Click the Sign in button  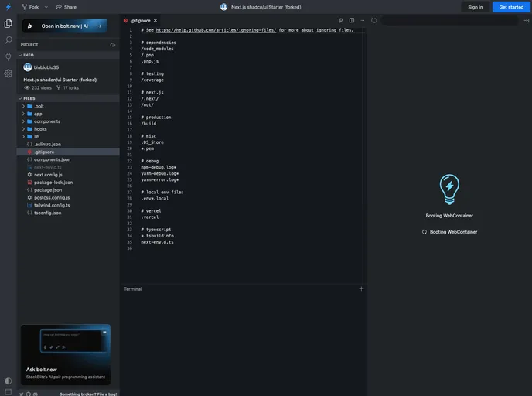(475, 7)
